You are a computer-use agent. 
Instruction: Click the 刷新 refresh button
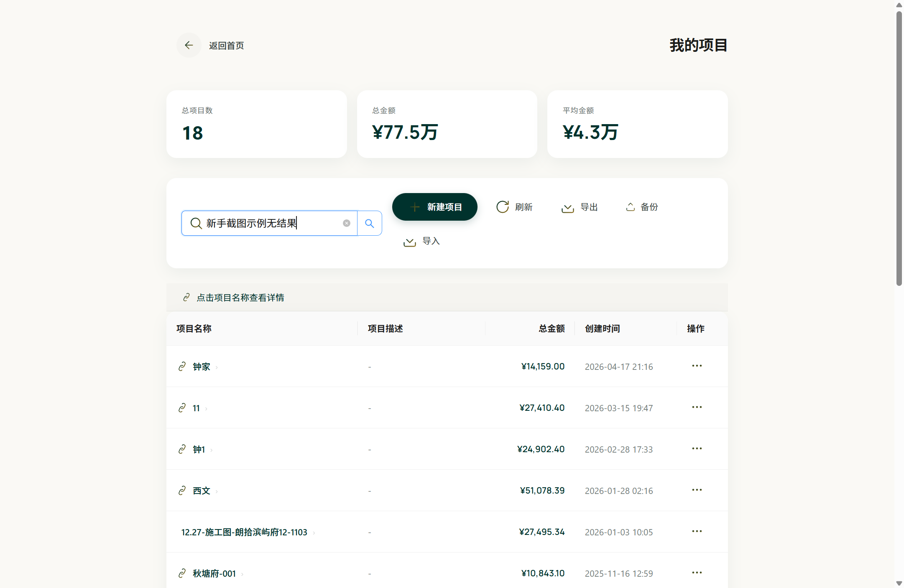[514, 207]
